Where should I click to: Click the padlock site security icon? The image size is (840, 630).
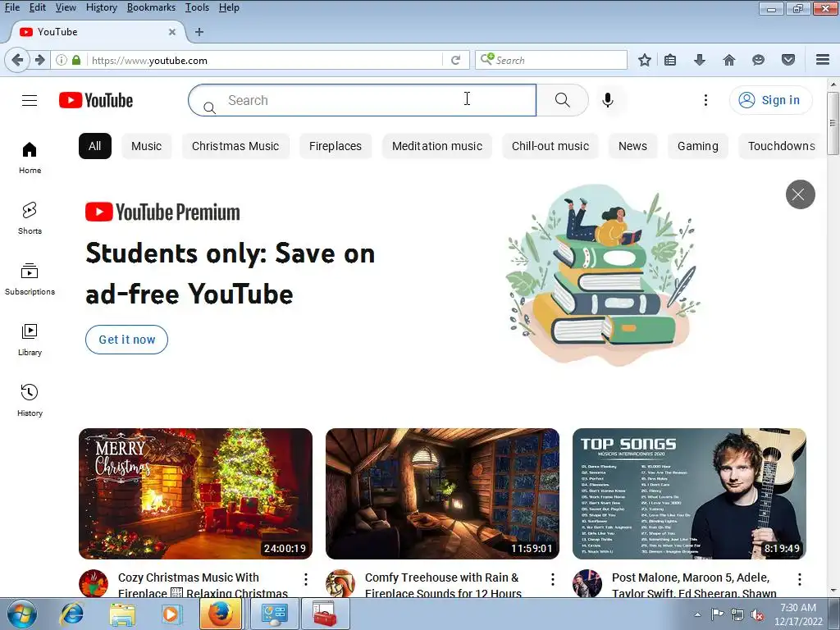(76, 60)
